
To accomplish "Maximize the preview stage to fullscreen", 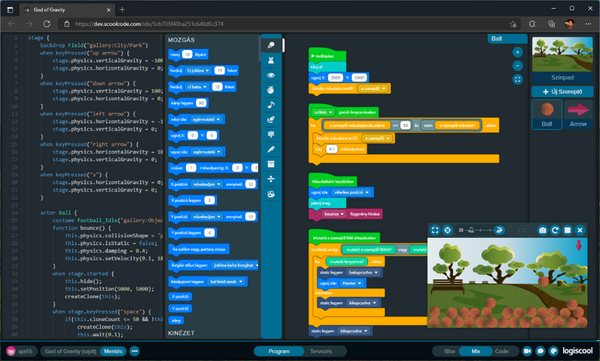I will (x=435, y=230).
